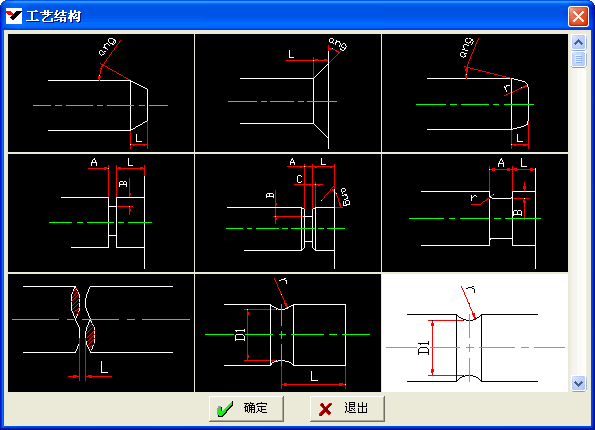Select the hatched break section diagram with L
Screen dimensions: 595x430
[101, 333]
